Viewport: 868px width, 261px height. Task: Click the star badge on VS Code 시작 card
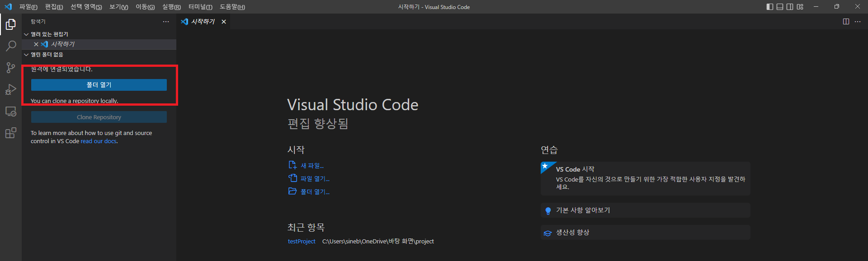[x=545, y=166]
